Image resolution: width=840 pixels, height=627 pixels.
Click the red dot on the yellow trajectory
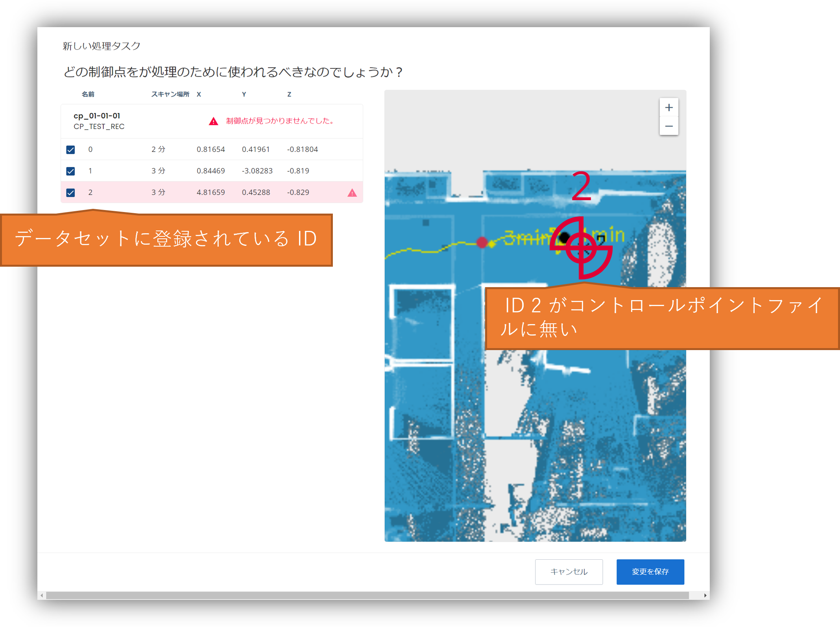482,242
